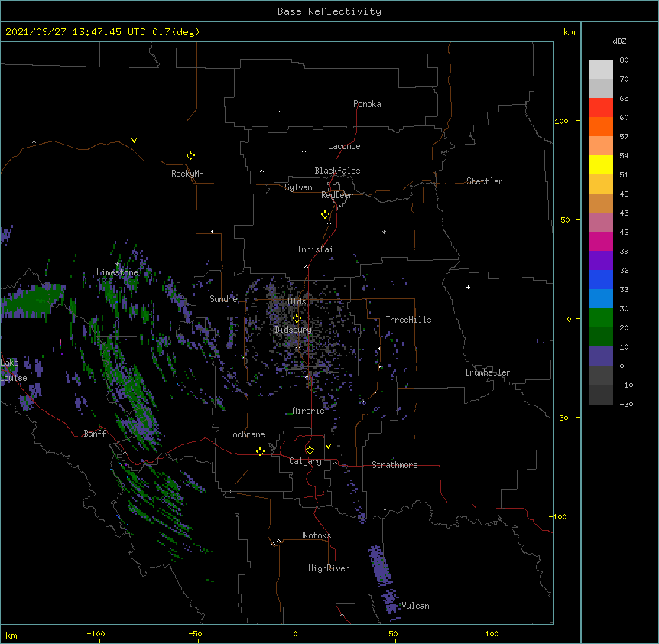This screenshot has height=644, width=659.
Task: Click the Drumheller label
Action: coord(488,372)
